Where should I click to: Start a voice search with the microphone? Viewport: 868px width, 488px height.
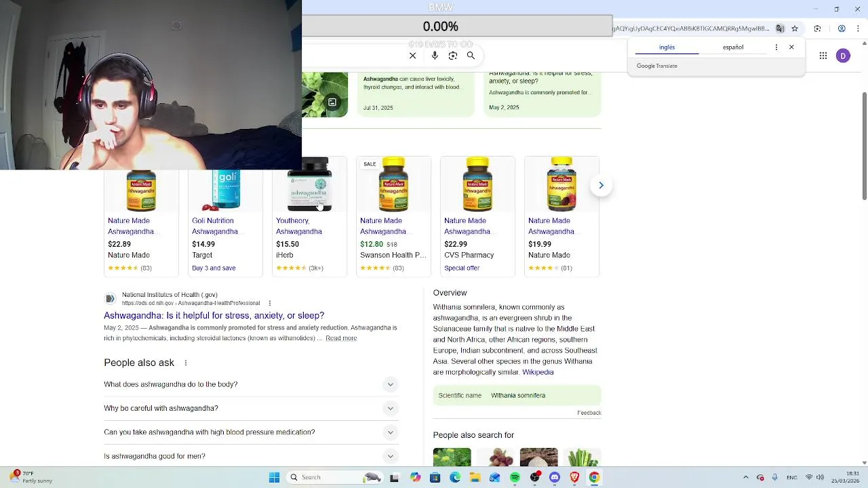[x=435, y=56]
